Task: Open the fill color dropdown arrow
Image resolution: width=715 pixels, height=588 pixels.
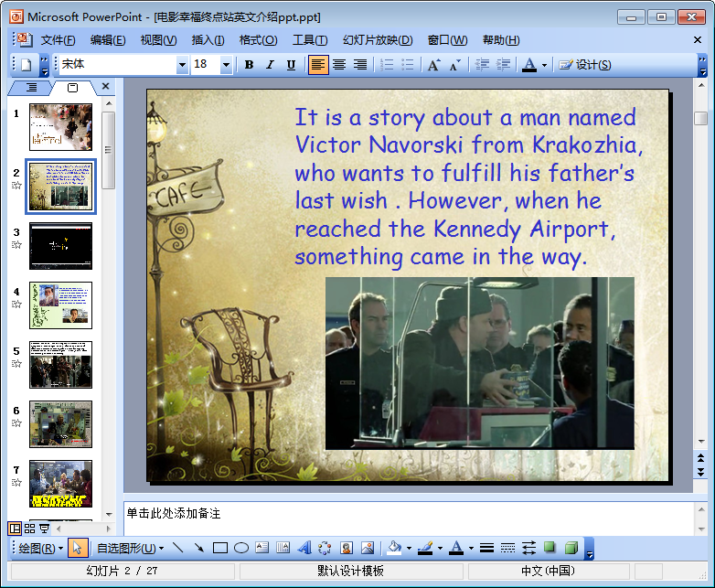Action: (x=409, y=549)
